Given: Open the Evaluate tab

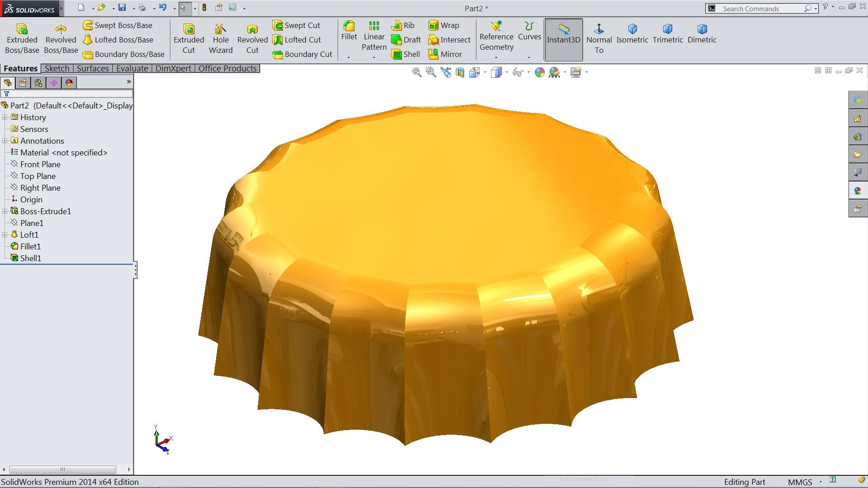Looking at the screenshot, I should tap(132, 68).
